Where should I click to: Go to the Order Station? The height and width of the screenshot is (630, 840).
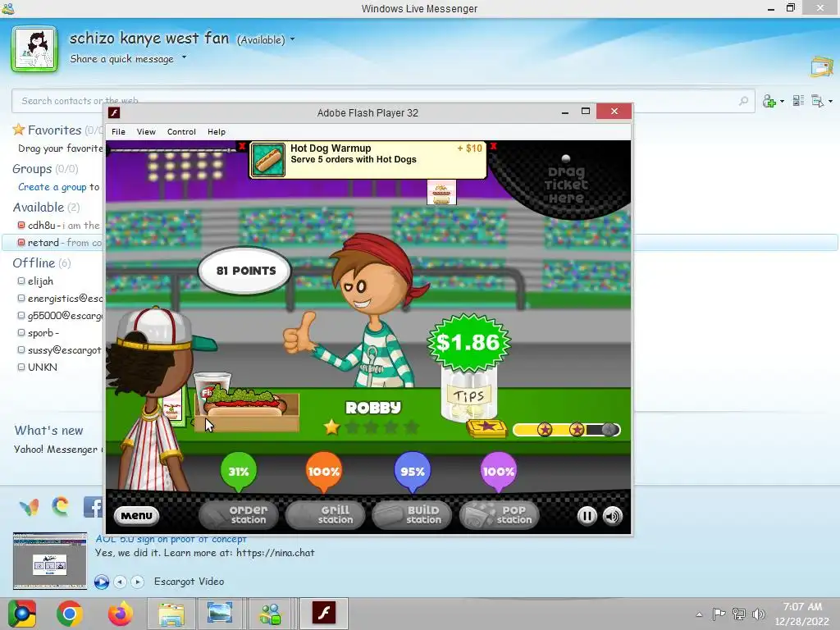coord(239,515)
